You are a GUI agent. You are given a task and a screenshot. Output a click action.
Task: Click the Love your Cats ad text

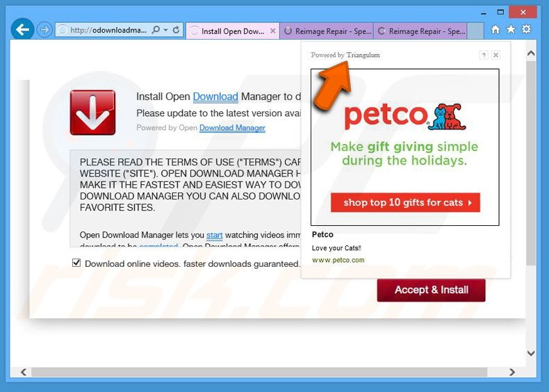[336, 248]
